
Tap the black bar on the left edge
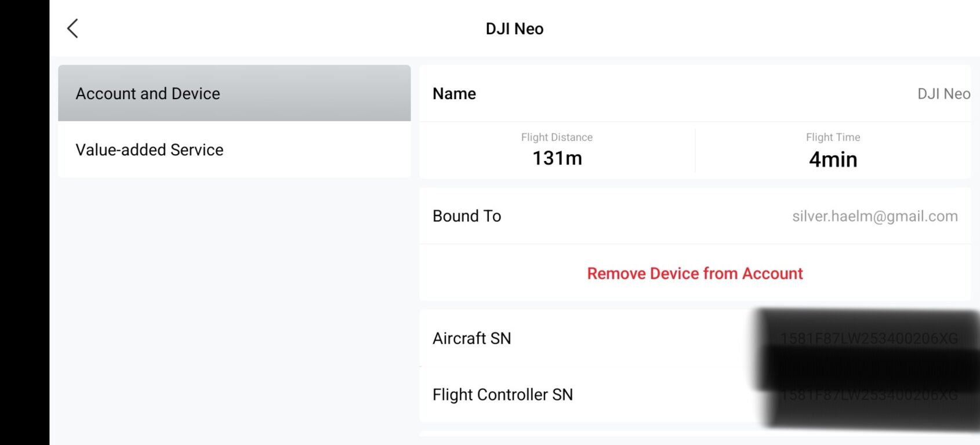pos(24,222)
